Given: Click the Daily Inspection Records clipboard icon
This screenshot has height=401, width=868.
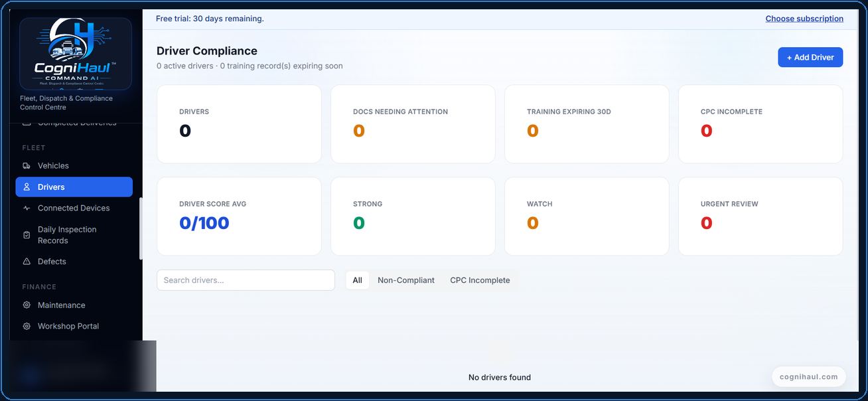Looking at the screenshot, I should (27, 235).
